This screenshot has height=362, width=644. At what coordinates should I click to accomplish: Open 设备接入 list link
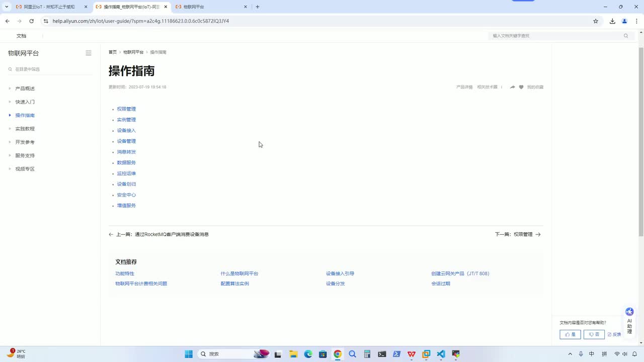click(x=126, y=131)
